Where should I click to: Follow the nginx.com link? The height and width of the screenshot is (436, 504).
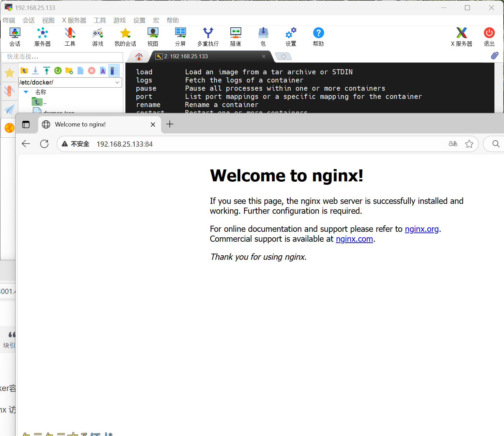(x=354, y=239)
